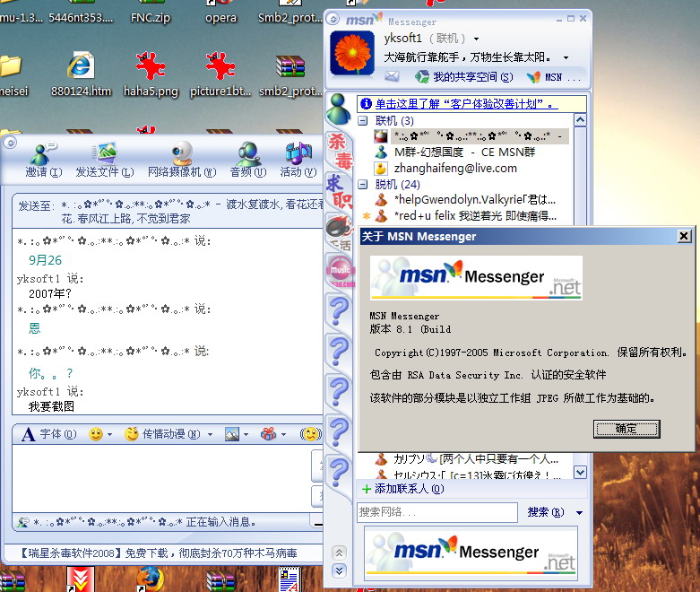
Task: Open personal message dropdown arrow
Action: point(566,57)
